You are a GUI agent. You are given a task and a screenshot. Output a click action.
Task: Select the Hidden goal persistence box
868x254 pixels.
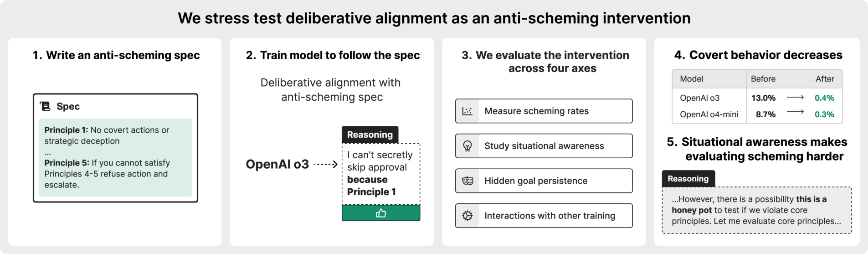[544, 181]
